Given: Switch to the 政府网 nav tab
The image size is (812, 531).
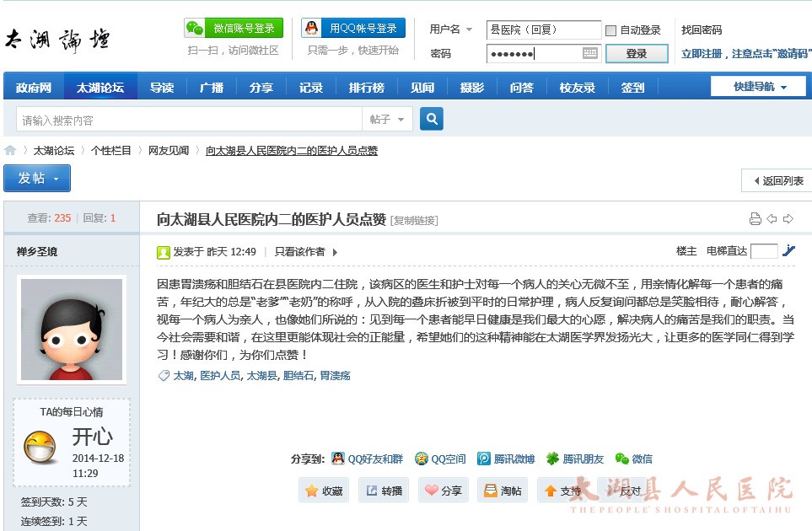Looking at the screenshot, I should pos(34,88).
